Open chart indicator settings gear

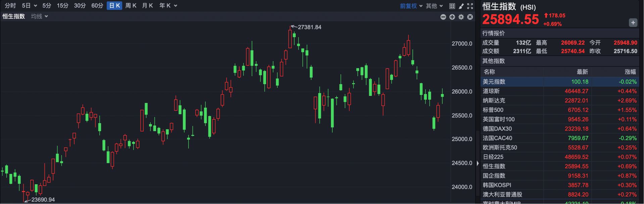(461, 17)
